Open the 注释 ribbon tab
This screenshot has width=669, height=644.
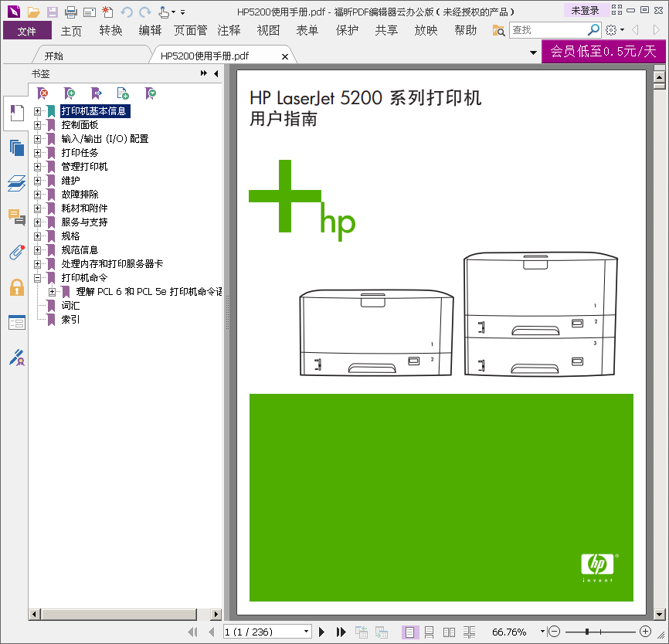[x=229, y=31]
